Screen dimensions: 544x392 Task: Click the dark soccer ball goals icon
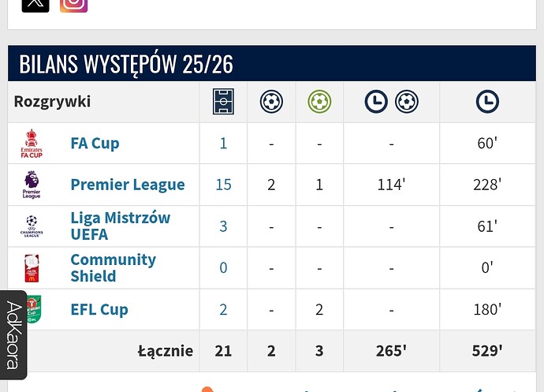coord(271,102)
